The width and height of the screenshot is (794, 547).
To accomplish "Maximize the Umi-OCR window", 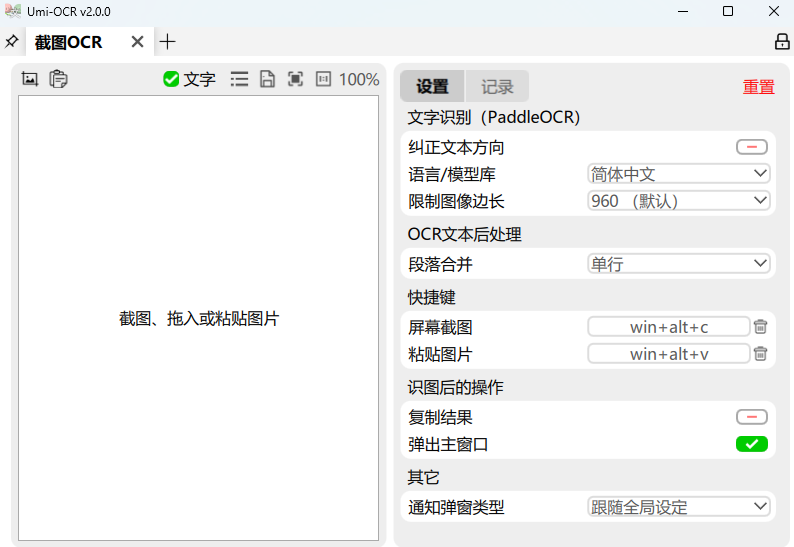I will (x=728, y=11).
